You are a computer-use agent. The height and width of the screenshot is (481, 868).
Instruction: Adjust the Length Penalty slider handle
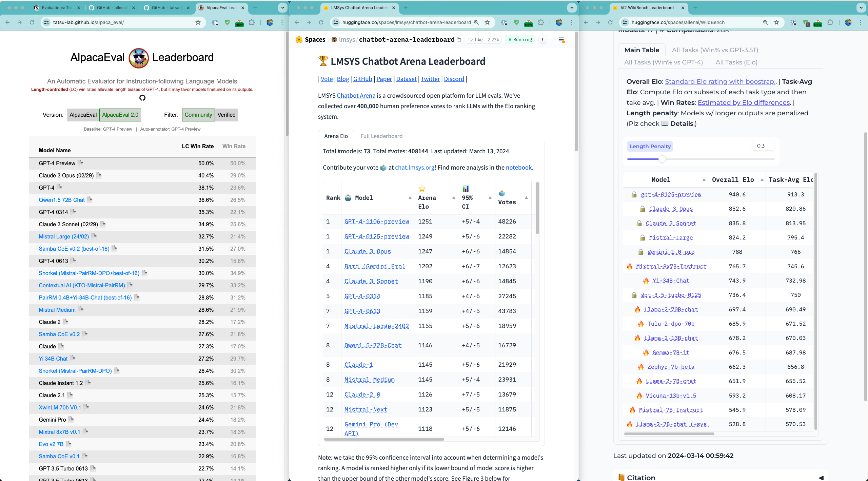click(x=662, y=159)
